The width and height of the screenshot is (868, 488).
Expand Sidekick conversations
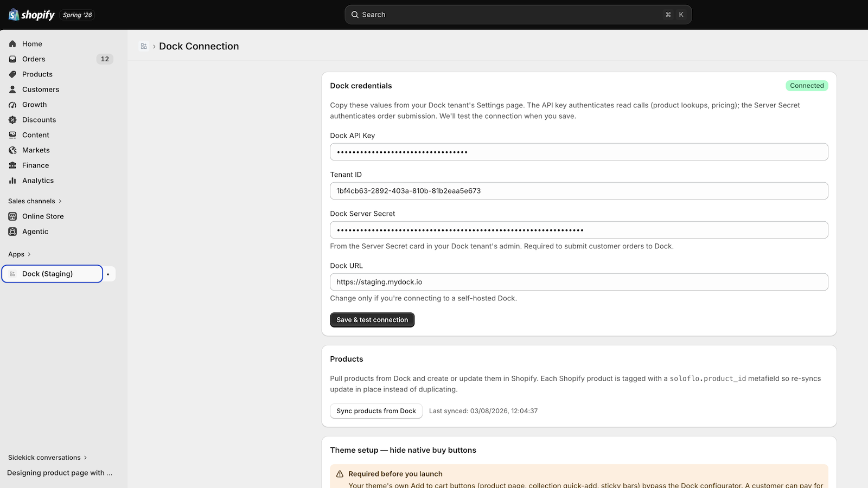click(48, 458)
